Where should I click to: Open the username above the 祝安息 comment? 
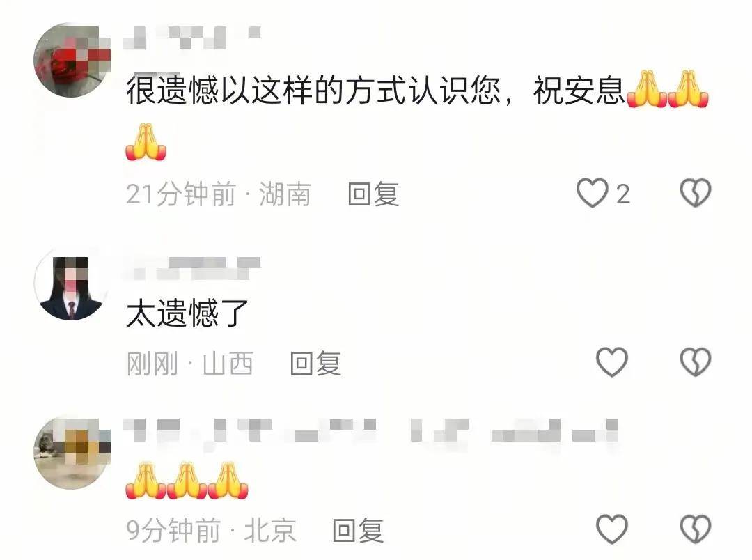(192, 38)
